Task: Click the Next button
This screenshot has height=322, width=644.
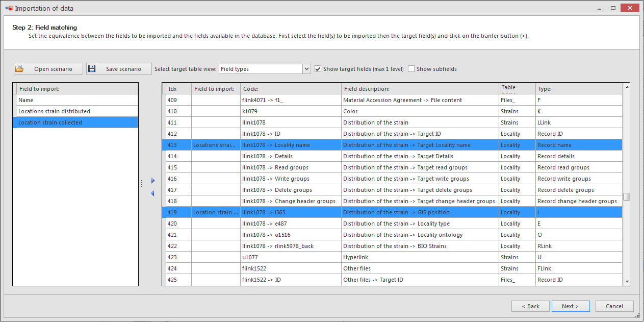Action: (570, 306)
